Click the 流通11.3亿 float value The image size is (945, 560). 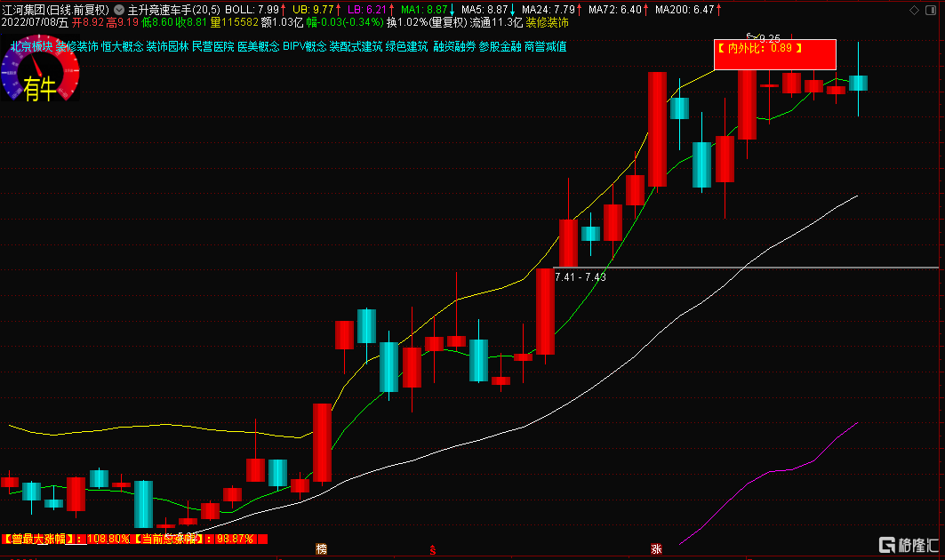pyautogui.click(x=497, y=22)
